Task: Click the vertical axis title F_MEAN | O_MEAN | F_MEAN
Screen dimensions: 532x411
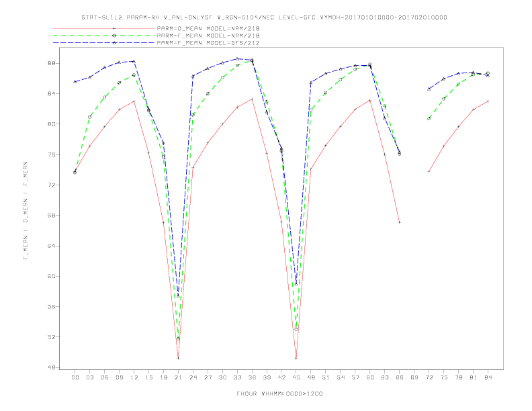Action: (x=25, y=211)
